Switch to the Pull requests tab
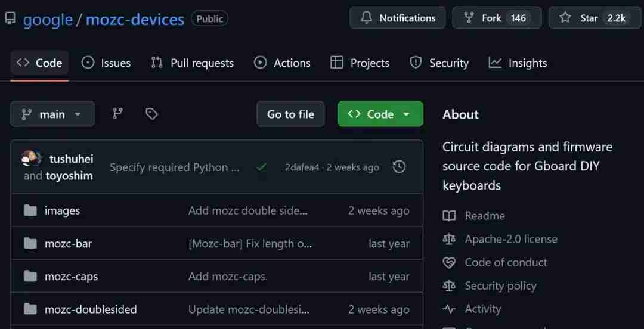 [192, 63]
